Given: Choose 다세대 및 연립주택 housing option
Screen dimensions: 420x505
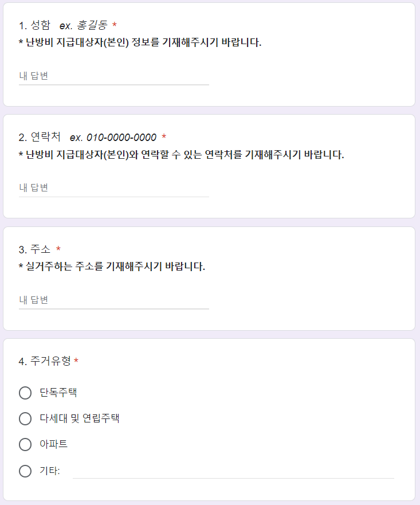Looking at the screenshot, I should [25, 418].
